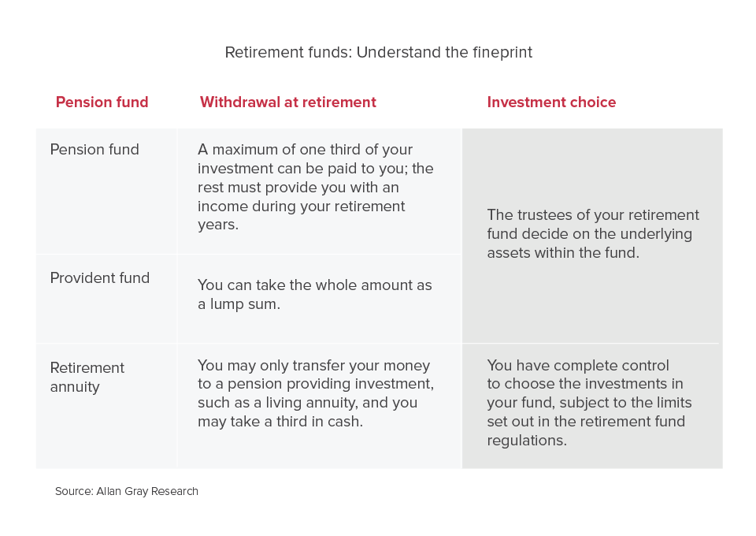Viewport: 756px width, 536px height.
Task: Click the 'Source: Allan Gray Research' footnote
Action: coord(127,492)
